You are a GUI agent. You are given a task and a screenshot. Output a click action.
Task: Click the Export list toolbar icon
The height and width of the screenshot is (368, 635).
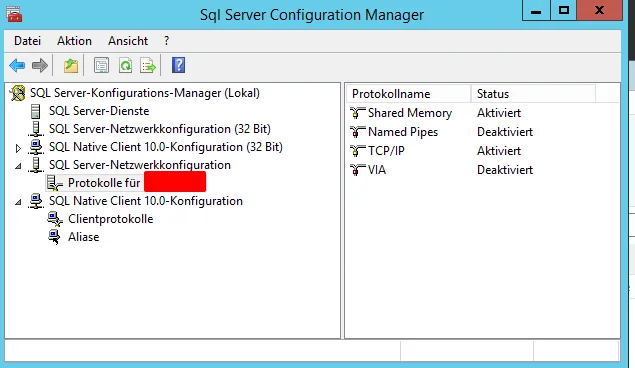click(148, 65)
